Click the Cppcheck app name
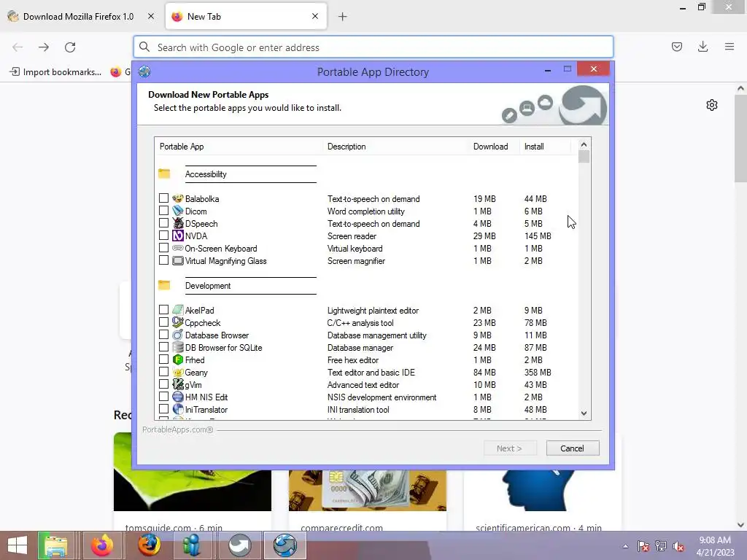 point(203,323)
